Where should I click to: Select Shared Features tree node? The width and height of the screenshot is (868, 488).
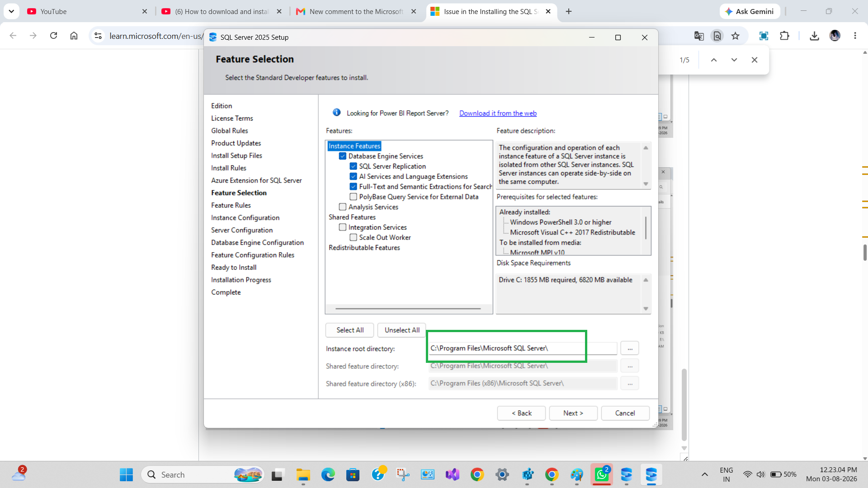click(x=352, y=217)
